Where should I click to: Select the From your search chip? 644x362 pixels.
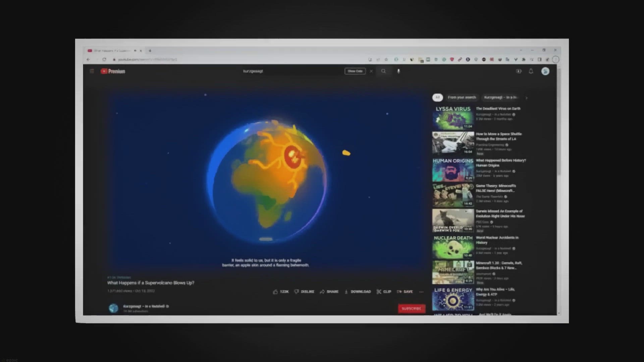click(462, 97)
